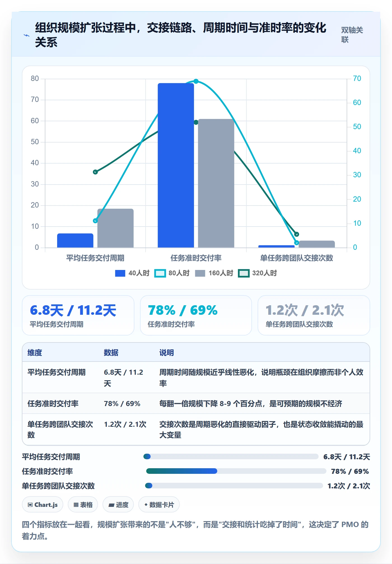Click the 进度 tag chip
This screenshot has height=564, width=392.
(118, 505)
